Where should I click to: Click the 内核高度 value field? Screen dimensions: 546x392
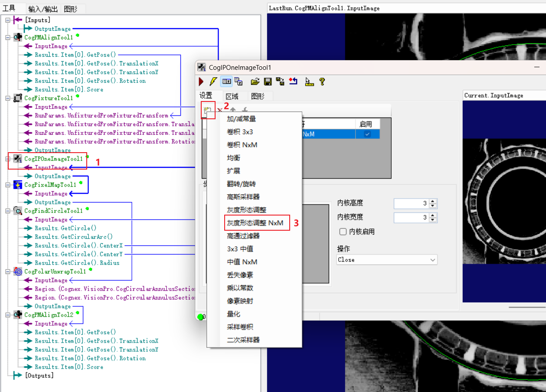point(411,203)
